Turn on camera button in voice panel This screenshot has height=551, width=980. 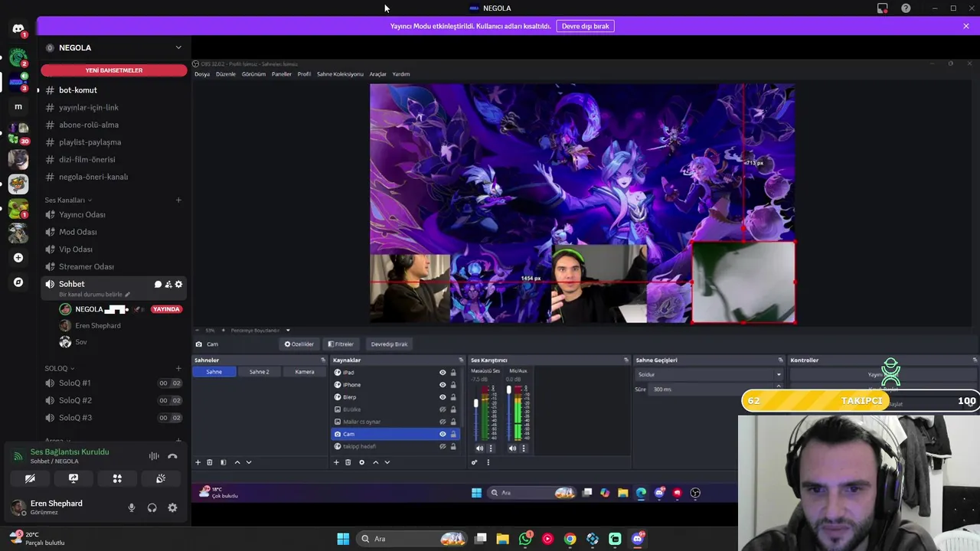[30, 478]
